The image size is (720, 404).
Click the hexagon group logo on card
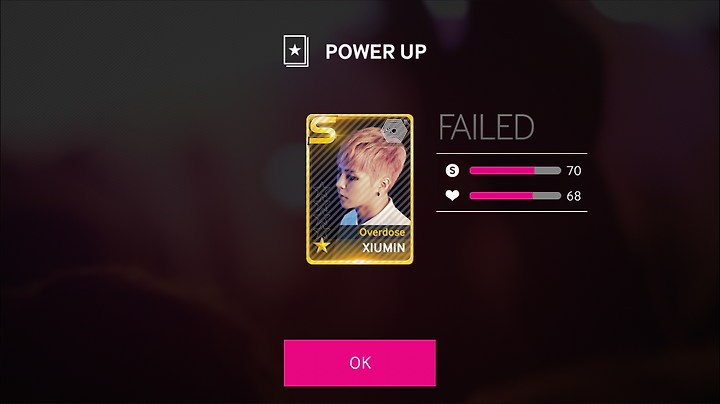[394, 130]
